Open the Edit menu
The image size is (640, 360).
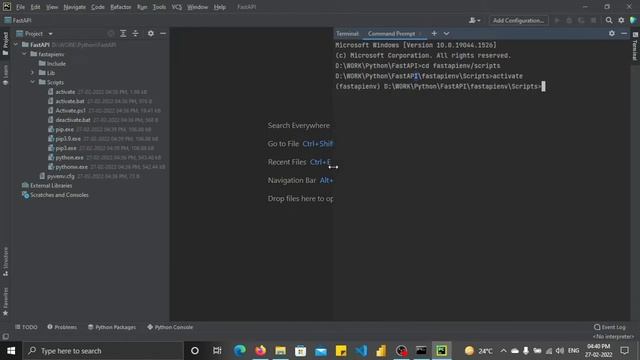[x=36, y=7]
